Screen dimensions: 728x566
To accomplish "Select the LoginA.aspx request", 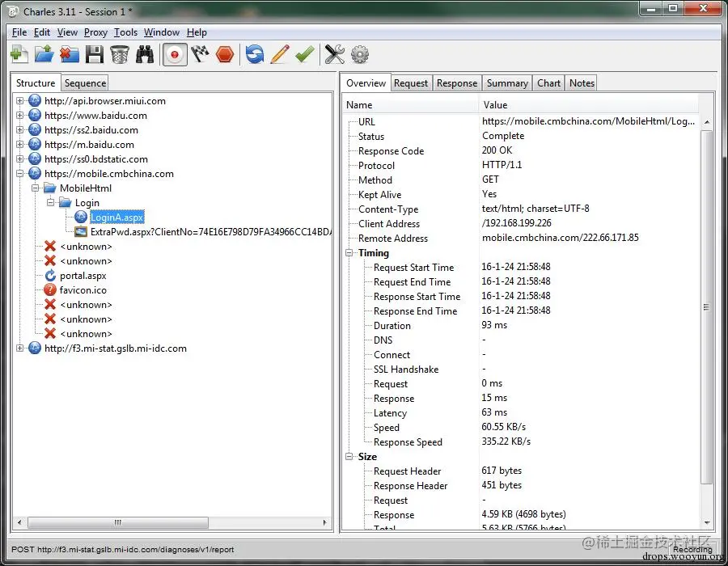I will point(117,218).
